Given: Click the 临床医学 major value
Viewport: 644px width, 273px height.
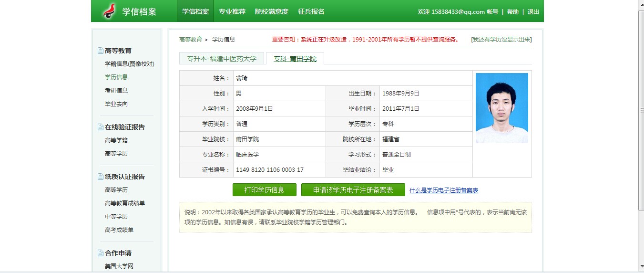Looking at the screenshot, I should (x=247, y=155).
